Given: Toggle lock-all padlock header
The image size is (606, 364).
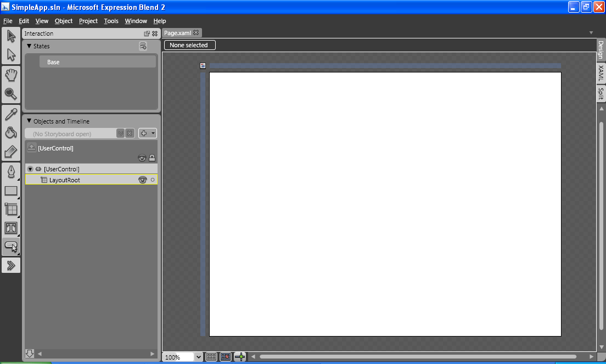Looking at the screenshot, I should tap(152, 158).
